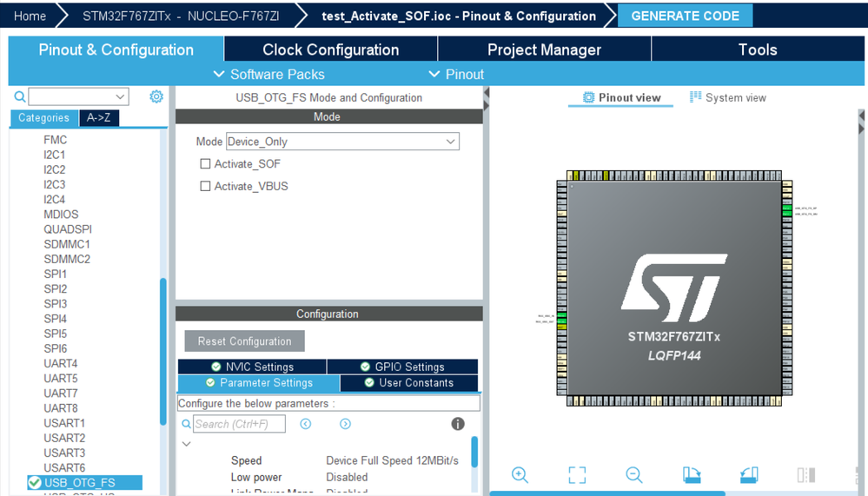Click the GPIO Settings green check icon
The height and width of the screenshot is (496, 868).
365,367
